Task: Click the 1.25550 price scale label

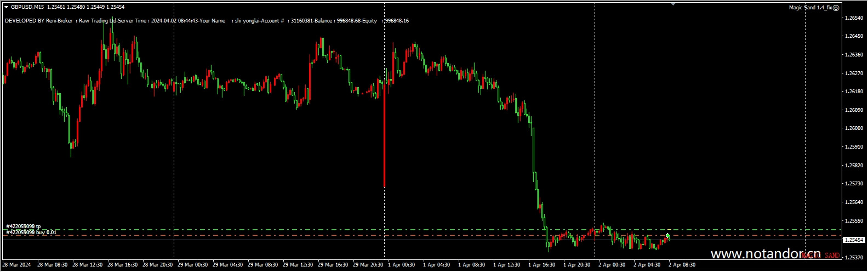Action: [x=854, y=220]
